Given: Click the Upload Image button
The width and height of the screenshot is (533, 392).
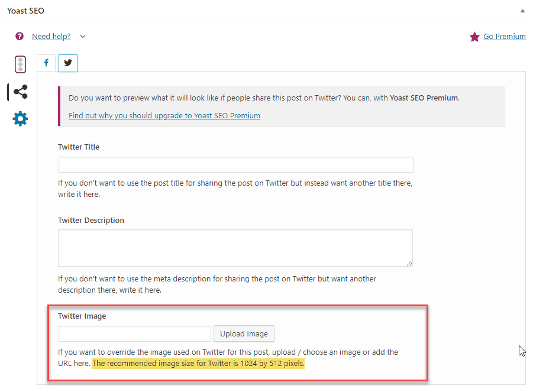Looking at the screenshot, I should coord(244,334).
